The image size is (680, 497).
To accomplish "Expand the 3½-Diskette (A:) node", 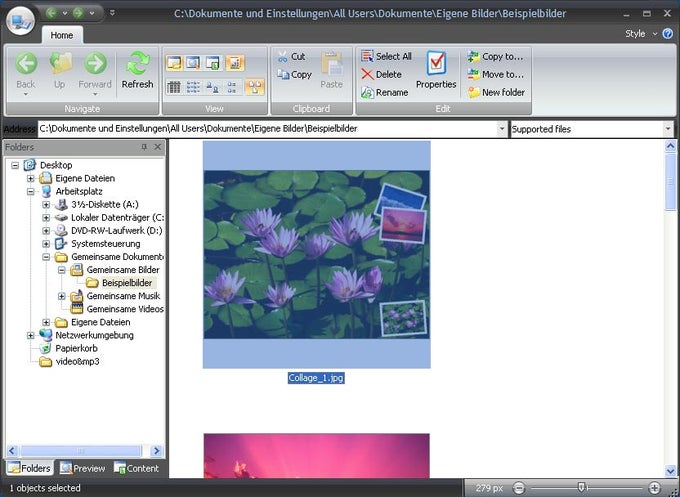I will click(46, 204).
